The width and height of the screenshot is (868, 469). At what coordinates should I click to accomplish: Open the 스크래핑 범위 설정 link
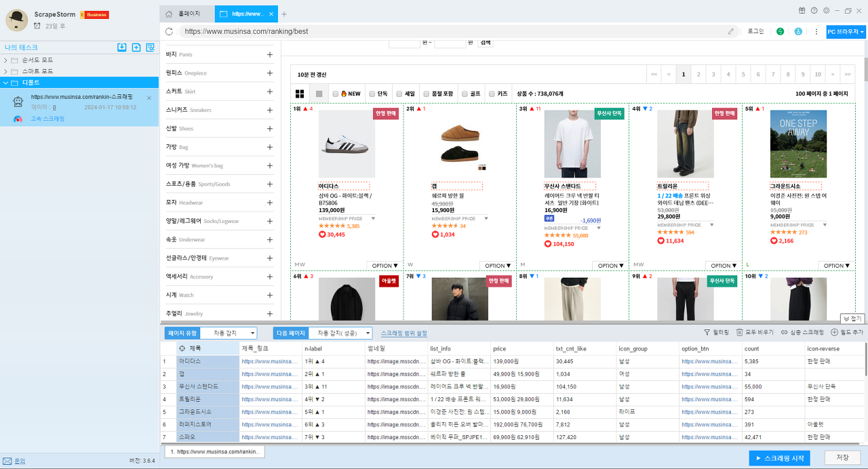pos(404,333)
